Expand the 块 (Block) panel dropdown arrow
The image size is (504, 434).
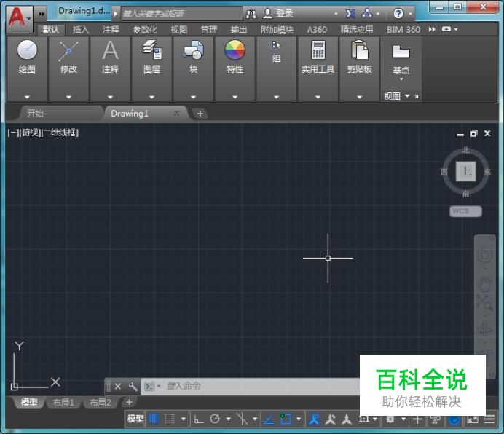click(193, 96)
